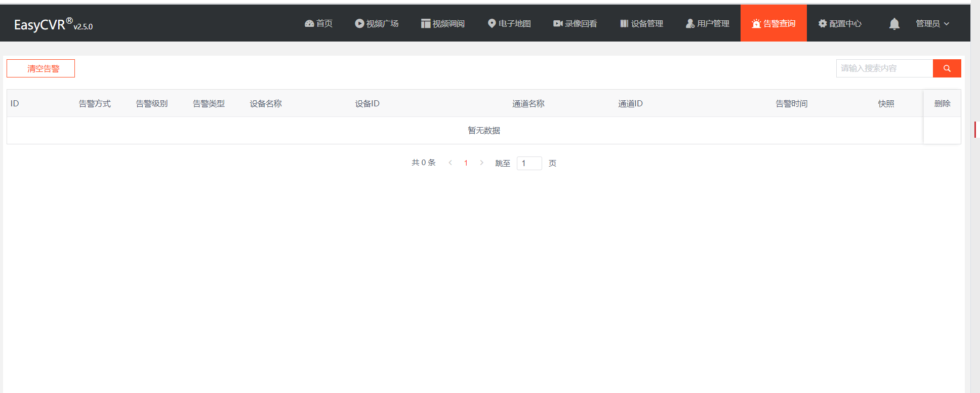
Task: Click the 跳至 page number input
Action: [x=529, y=163]
